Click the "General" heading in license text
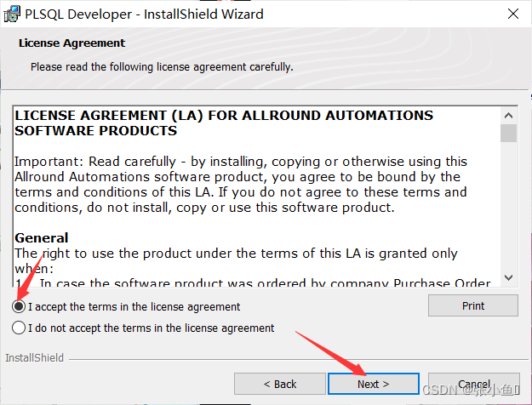The width and height of the screenshot is (532, 405). click(42, 237)
